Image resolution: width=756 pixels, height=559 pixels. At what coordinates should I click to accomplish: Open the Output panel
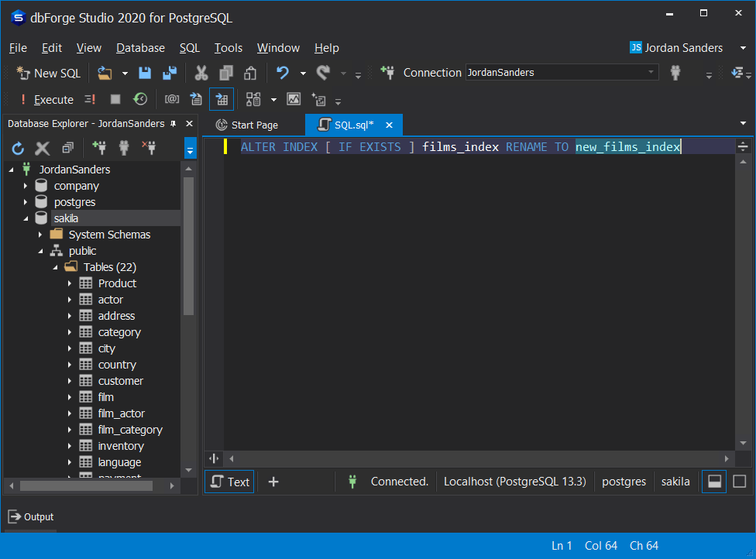click(31, 517)
